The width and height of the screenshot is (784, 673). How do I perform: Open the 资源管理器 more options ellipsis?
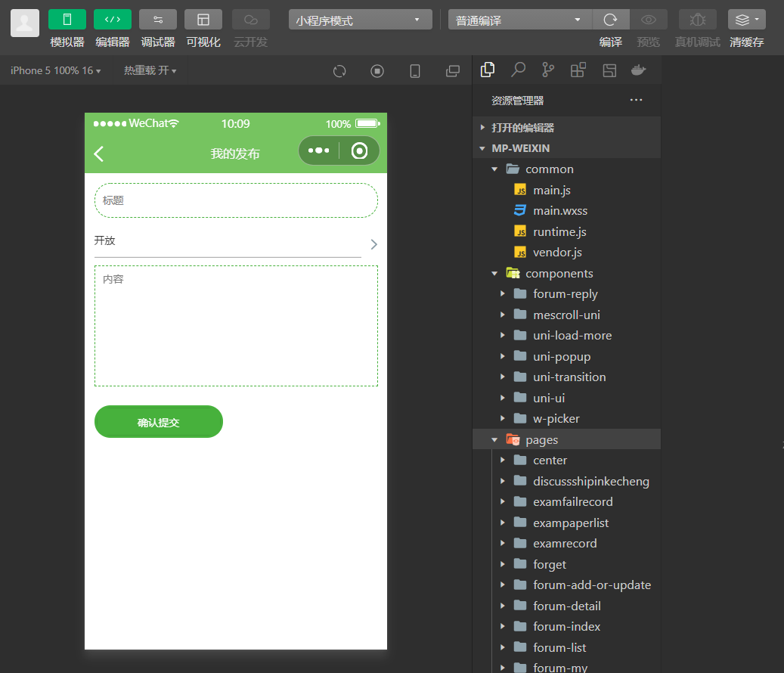click(636, 100)
